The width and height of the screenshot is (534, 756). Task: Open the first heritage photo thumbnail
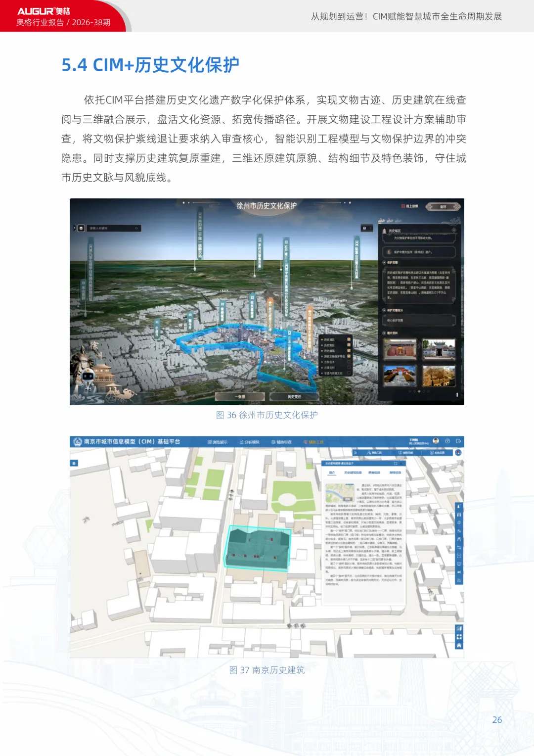click(x=400, y=349)
